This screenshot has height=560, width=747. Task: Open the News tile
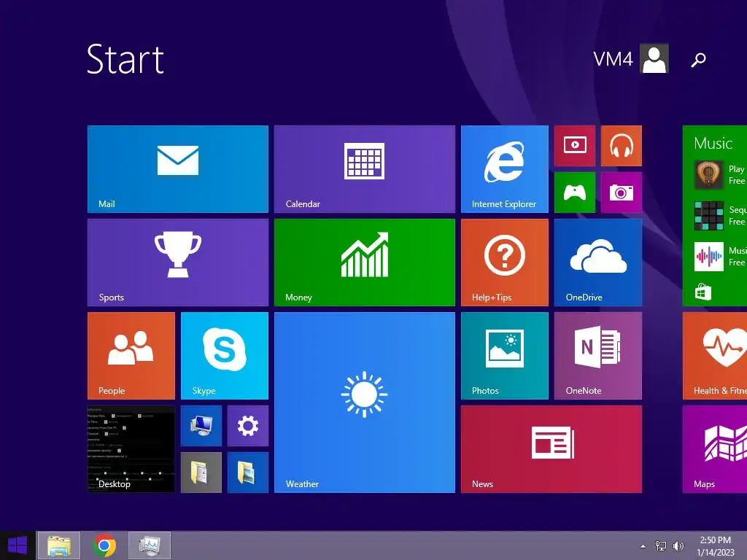[x=551, y=449]
